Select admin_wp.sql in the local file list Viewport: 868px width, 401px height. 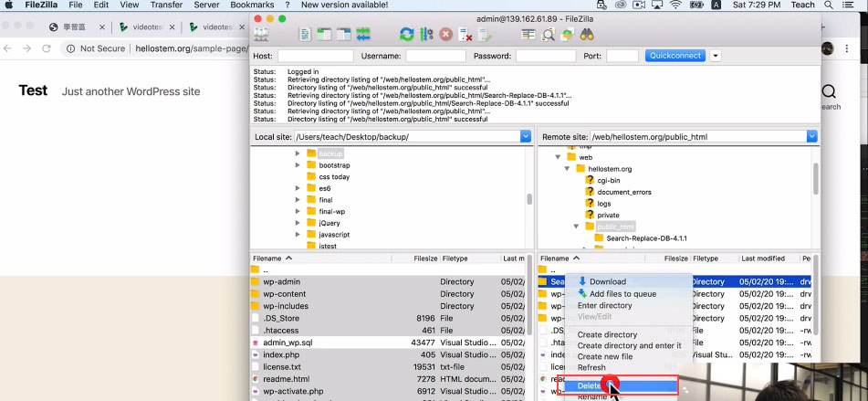click(x=288, y=342)
